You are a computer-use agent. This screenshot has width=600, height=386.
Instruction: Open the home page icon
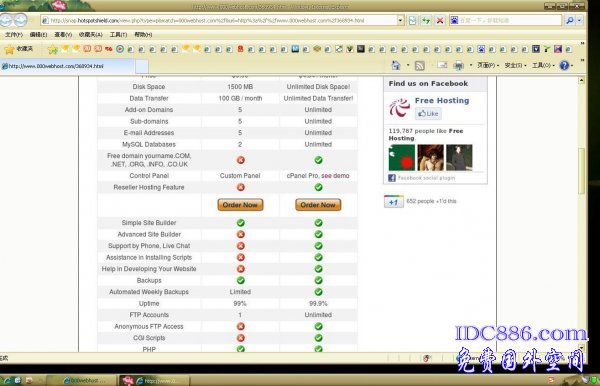point(396,65)
